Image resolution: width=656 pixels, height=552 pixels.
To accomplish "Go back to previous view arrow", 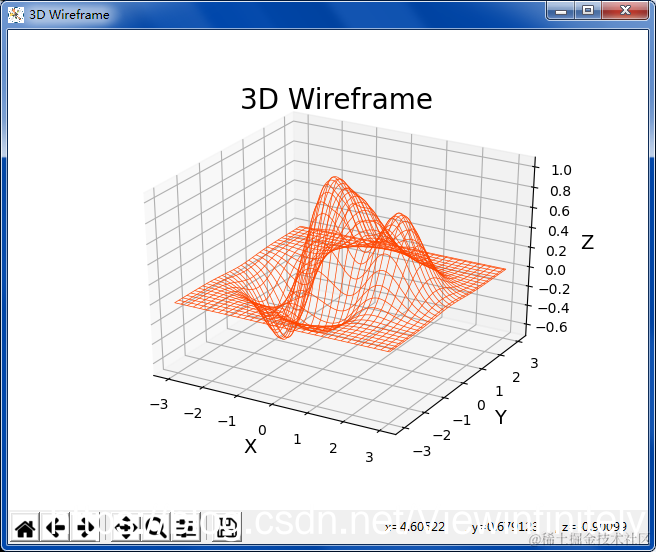I will click(55, 527).
